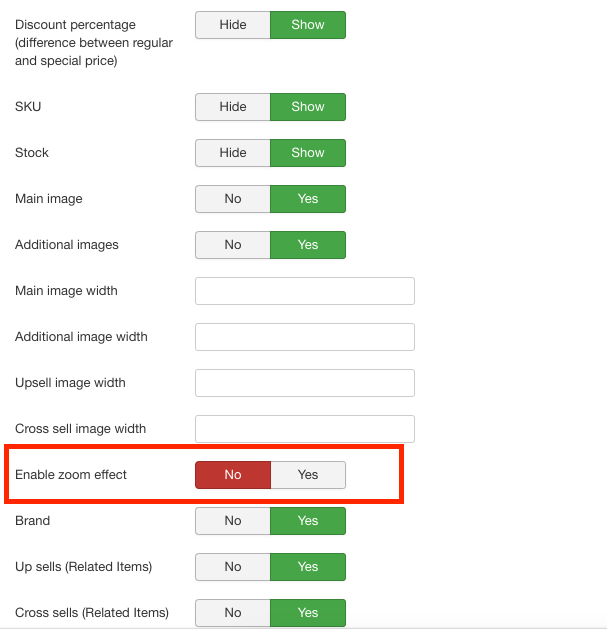Viewport: 607px width, 629px height.
Task: Click the Additional image width input
Action: pyautogui.click(x=305, y=337)
